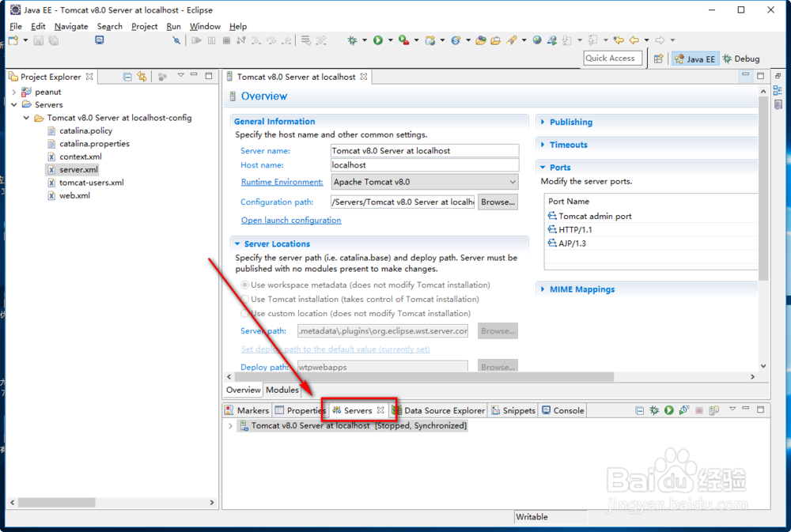This screenshot has height=532, width=791.
Task: Switch to the Markers tab
Action: (247, 410)
